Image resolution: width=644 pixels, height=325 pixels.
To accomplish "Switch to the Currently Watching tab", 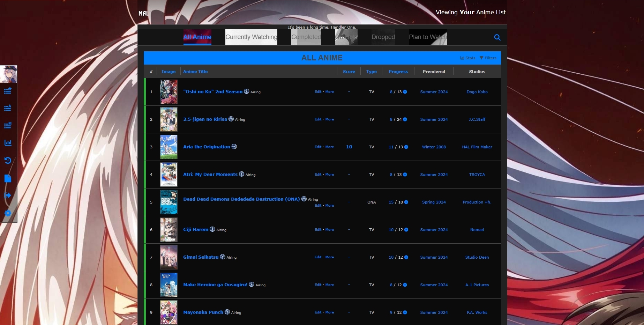I will tap(251, 37).
